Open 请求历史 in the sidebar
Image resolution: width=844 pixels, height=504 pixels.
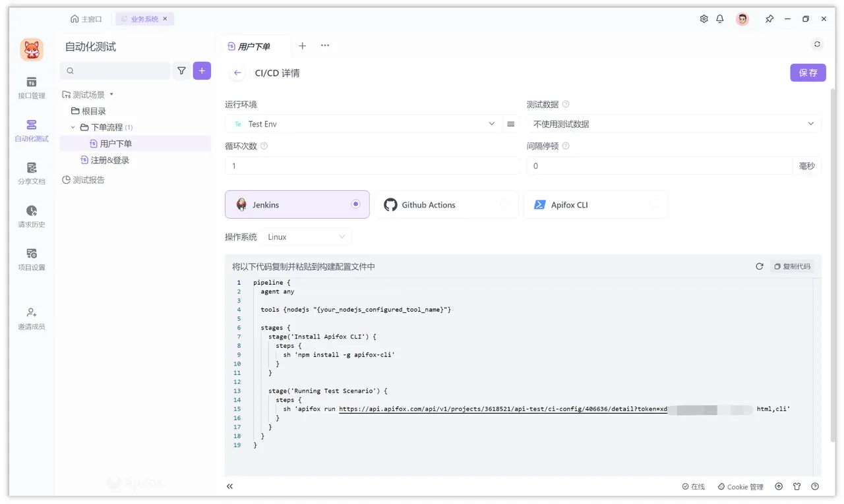click(x=32, y=216)
